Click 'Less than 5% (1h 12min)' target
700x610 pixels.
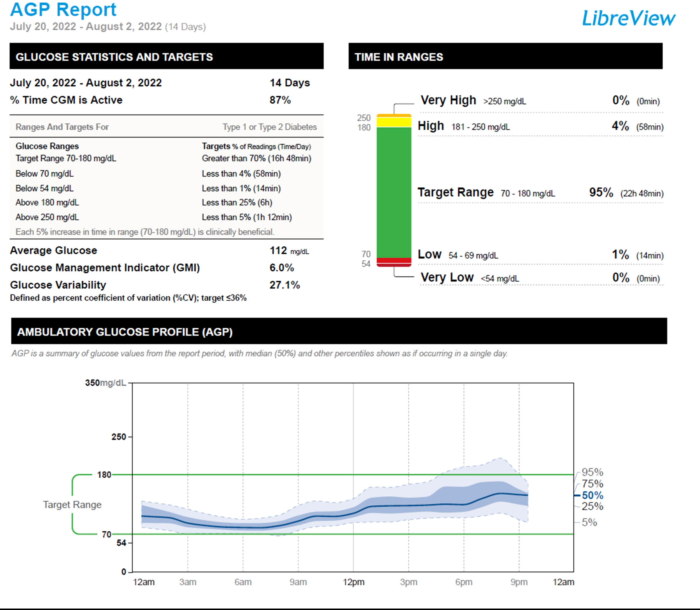(247, 217)
